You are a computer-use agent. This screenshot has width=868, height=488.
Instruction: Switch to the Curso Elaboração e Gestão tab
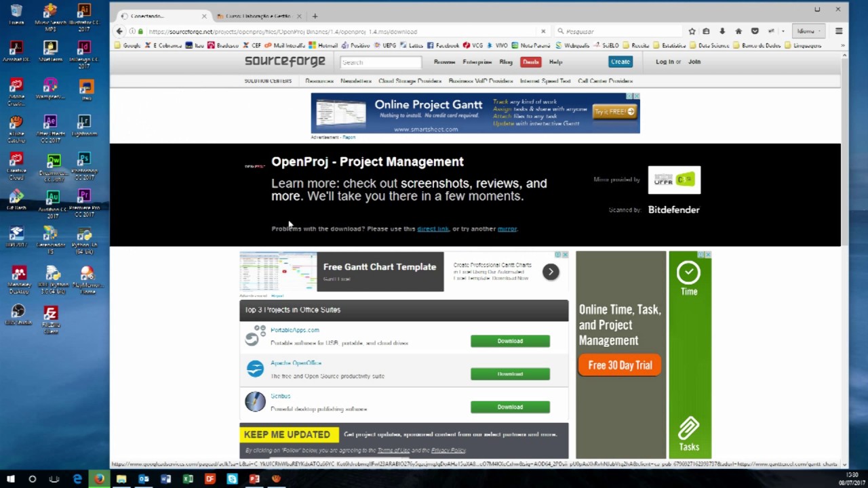point(260,16)
